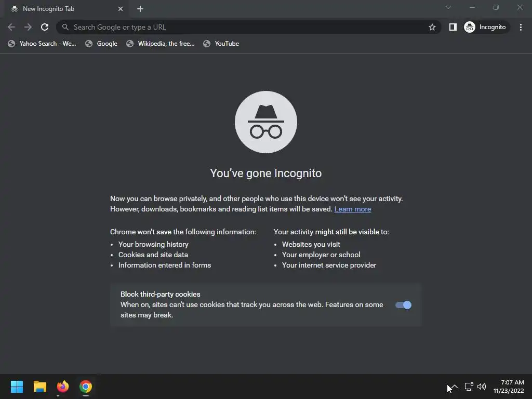Open the Yahoo Search bookmark
This screenshot has height=399, width=532.
pyautogui.click(x=42, y=44)
